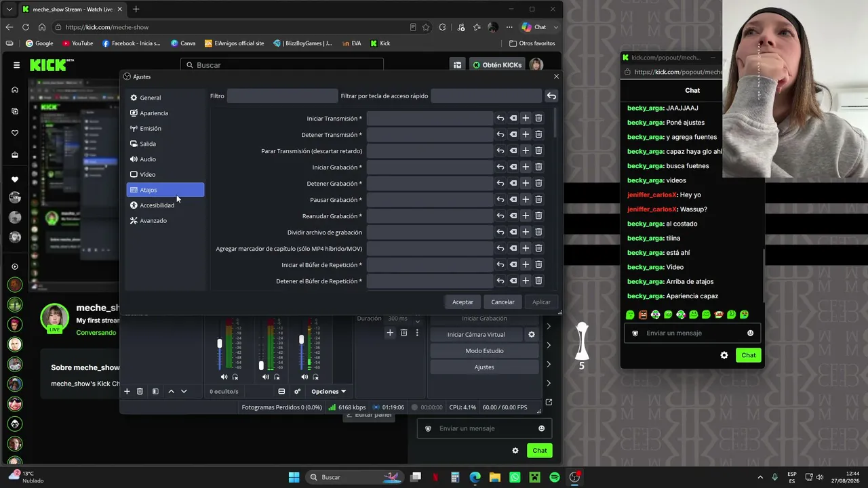Open the YouTube bookmark
Screen dimensions: 868x488
click(78, 43)
